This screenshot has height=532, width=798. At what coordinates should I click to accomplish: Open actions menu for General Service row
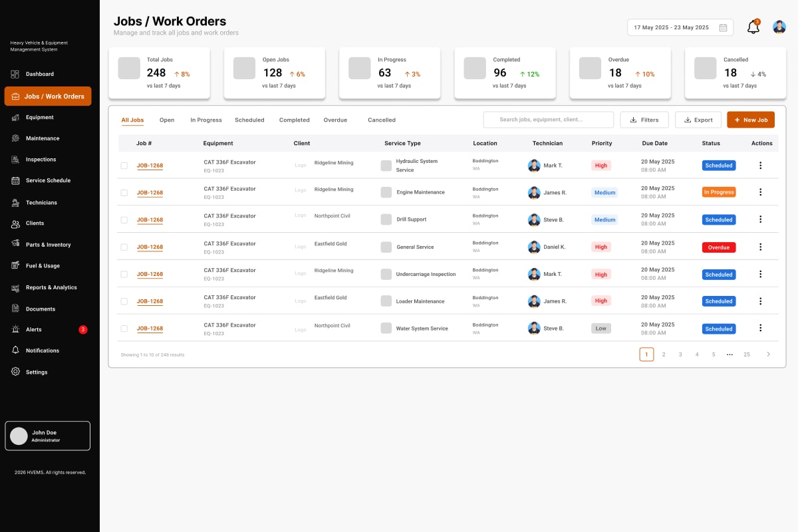(x=761, y=247)
